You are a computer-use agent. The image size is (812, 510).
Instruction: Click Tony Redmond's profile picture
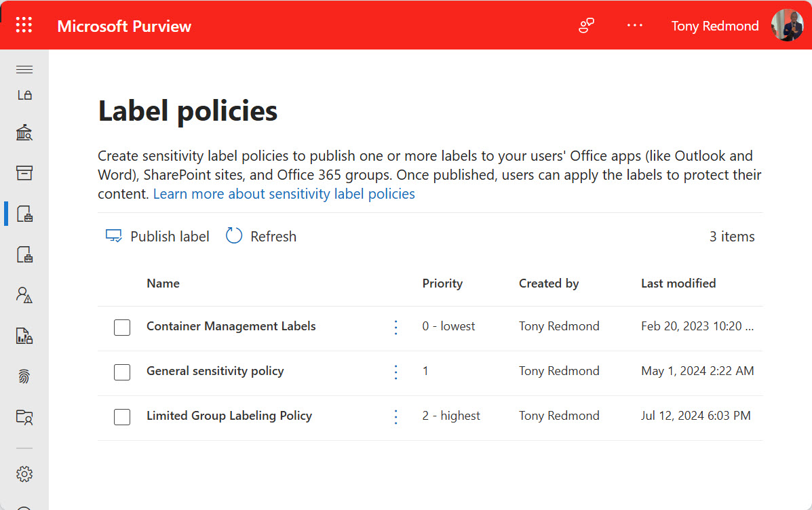pos(787,26)
